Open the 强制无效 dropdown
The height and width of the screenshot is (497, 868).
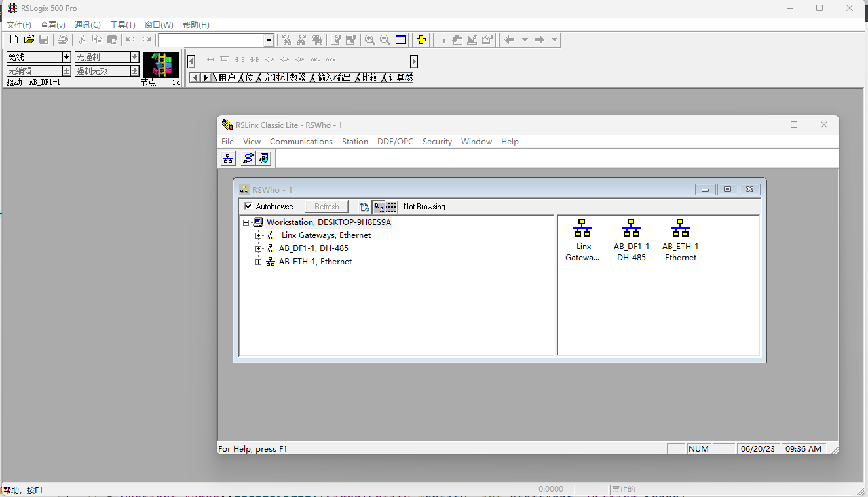click(x=134, y=70)
